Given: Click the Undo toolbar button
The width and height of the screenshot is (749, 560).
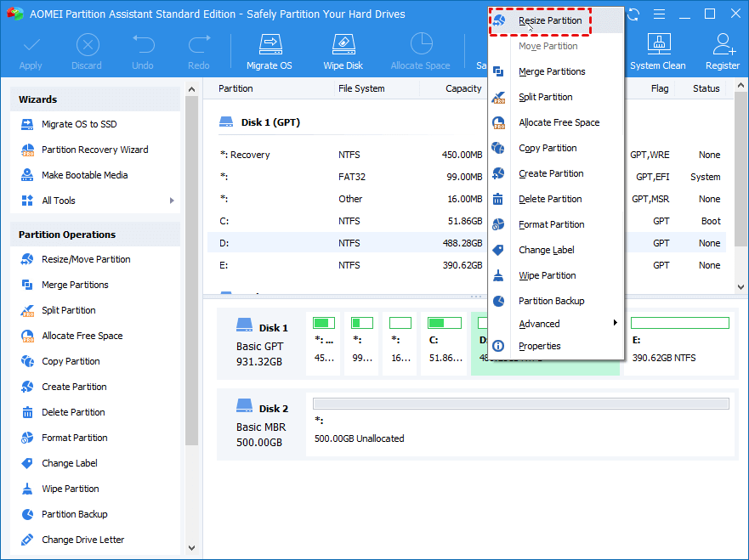Looking at the screenshot, I should click(143, 50).
